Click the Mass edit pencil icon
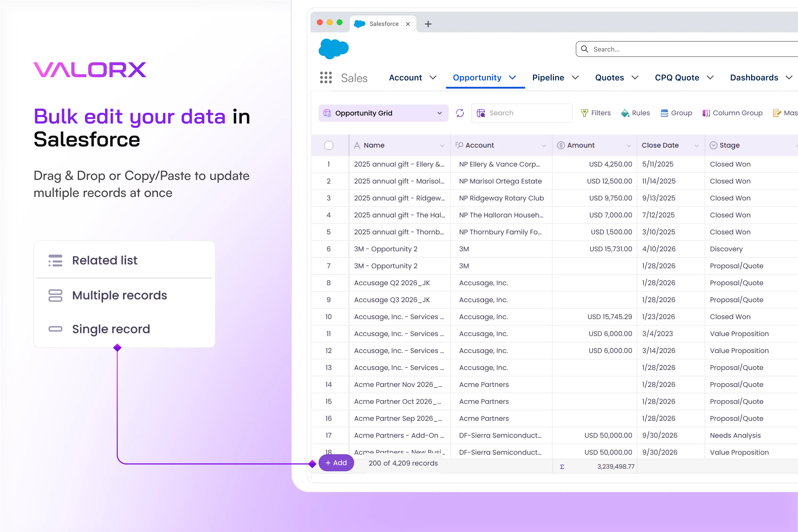The height and width of the screenshot is (532, 798). 777,113
